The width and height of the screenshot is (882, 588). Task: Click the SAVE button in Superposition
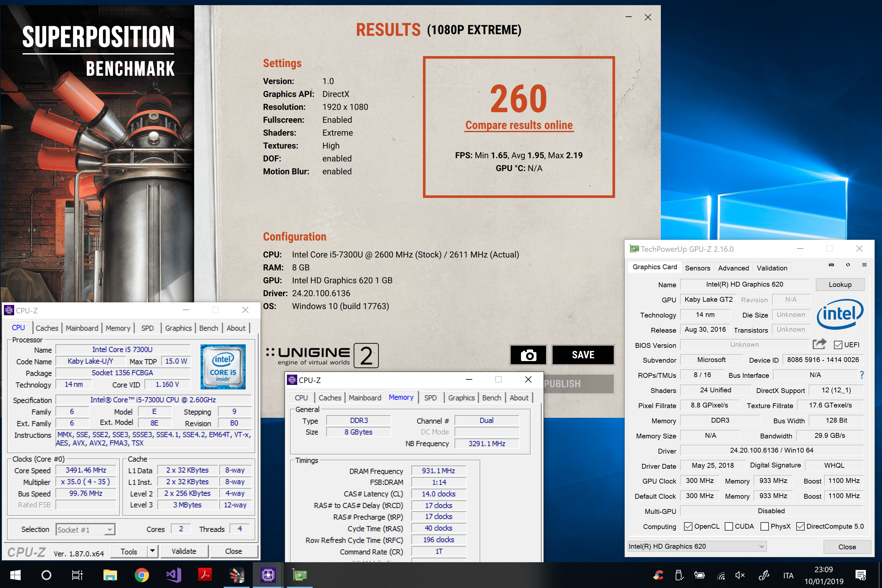pos(583,355)
